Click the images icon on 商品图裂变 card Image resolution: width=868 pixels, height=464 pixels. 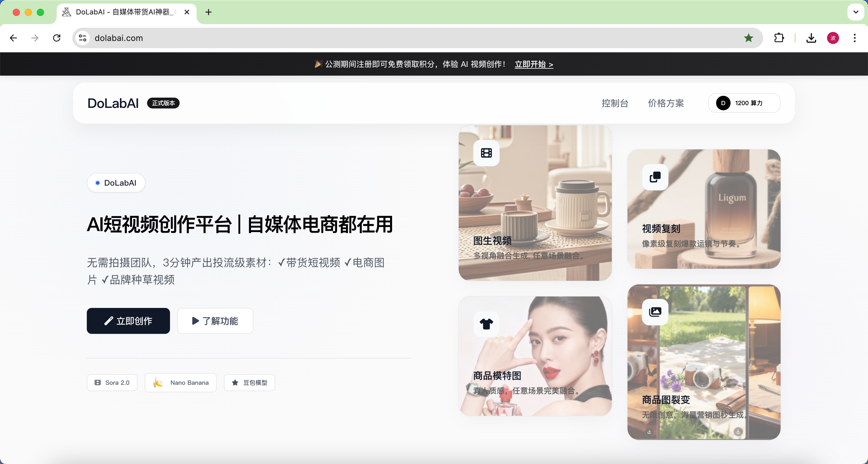coord(655,312)
